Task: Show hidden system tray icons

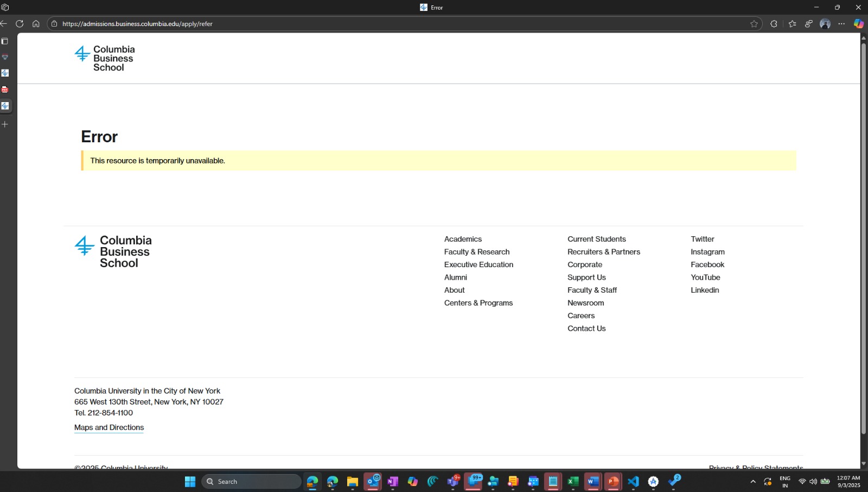Action: [753, 482]
